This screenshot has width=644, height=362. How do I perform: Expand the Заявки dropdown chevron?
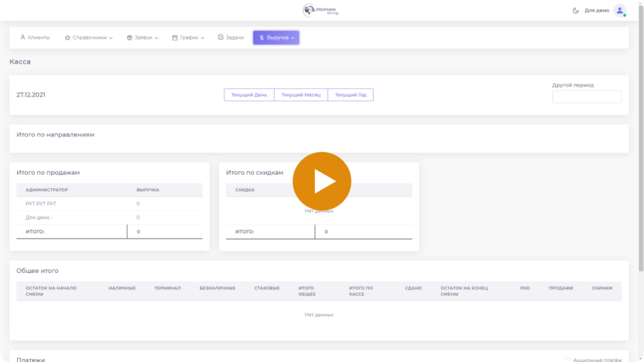pos(157,38)
